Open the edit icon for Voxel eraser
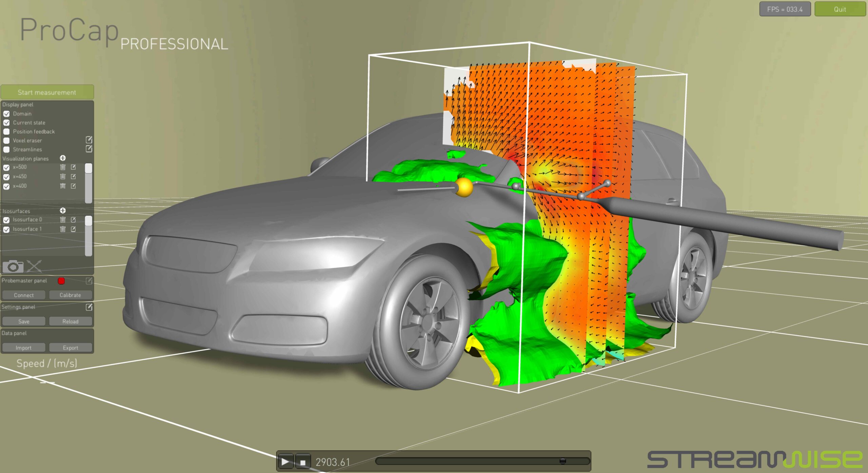868x473 pixels. click(x=89, y=140)
